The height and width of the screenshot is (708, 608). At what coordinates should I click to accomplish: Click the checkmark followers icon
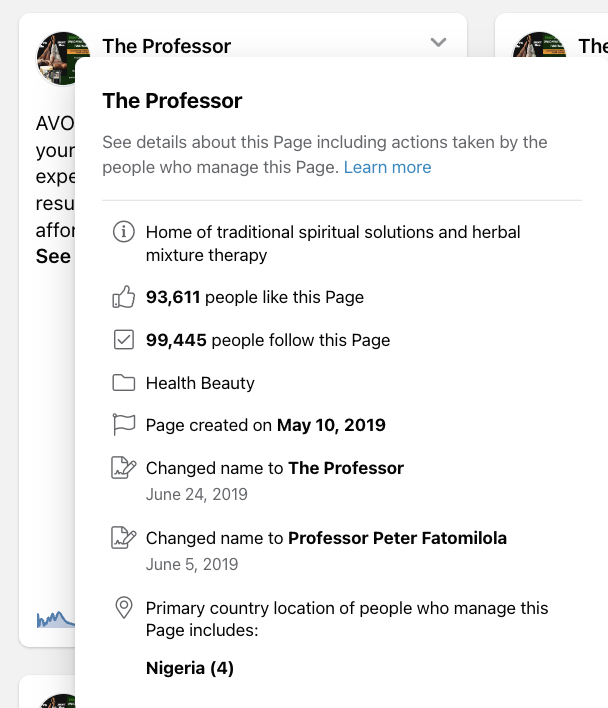[124, 340]
